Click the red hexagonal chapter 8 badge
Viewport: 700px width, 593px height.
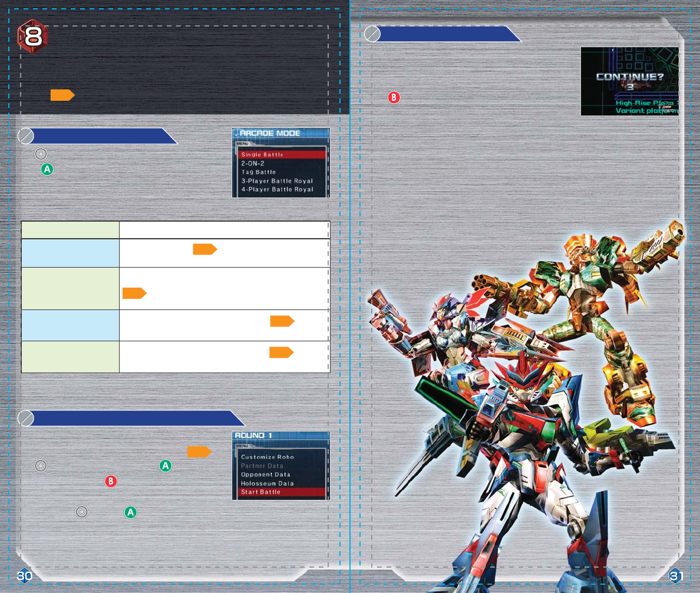point(32,36)
